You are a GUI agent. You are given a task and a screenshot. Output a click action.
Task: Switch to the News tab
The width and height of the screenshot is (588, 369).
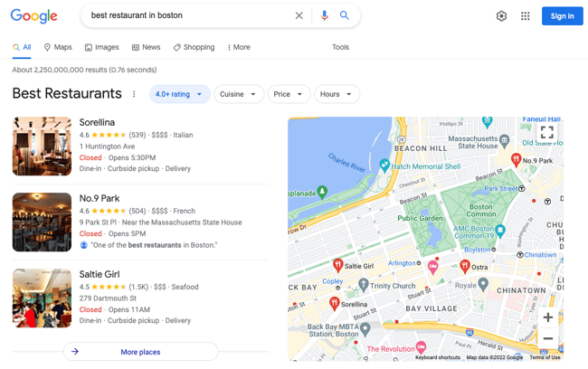(x=146, y=47)
